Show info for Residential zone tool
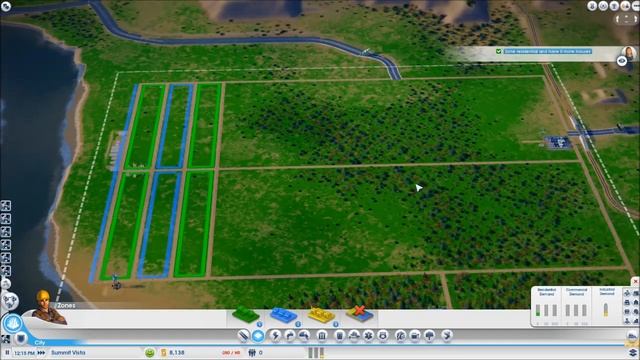Viewport: 640px width, 360px height. tap(259, 324)
